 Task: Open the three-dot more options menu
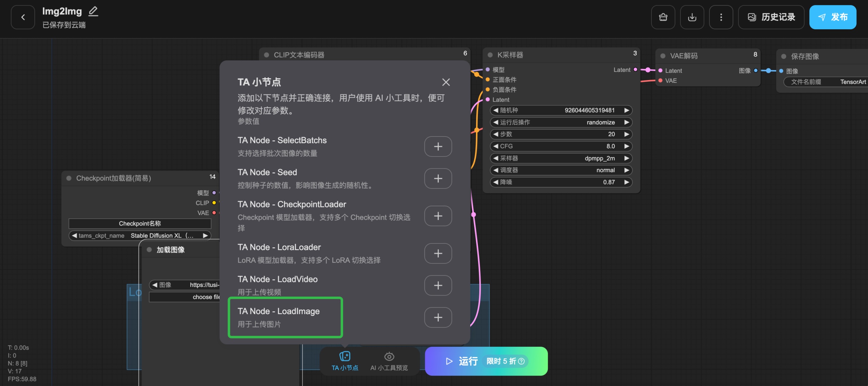[x=721, y=17]
